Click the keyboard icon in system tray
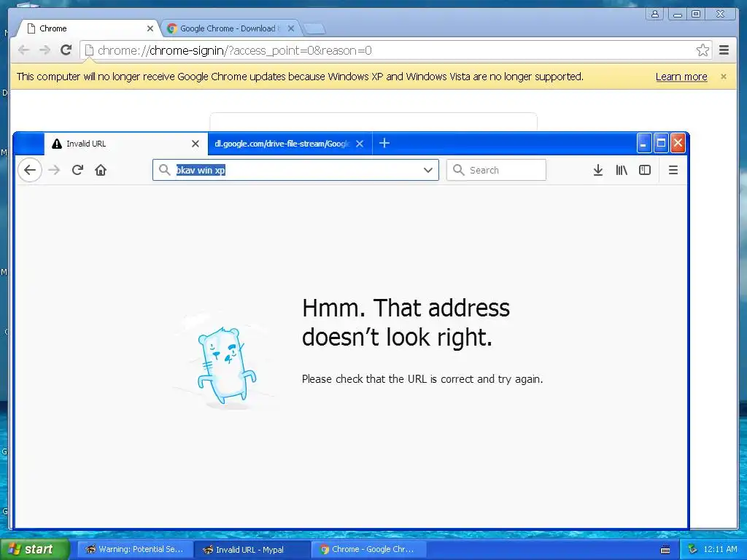This screenshot has height=560, width=747. point(665,550)
